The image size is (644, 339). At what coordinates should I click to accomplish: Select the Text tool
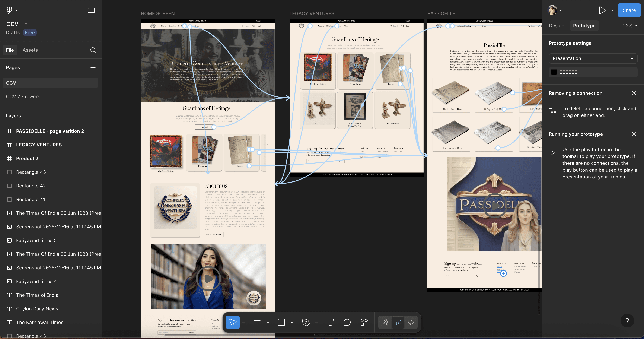pos(330,322)
